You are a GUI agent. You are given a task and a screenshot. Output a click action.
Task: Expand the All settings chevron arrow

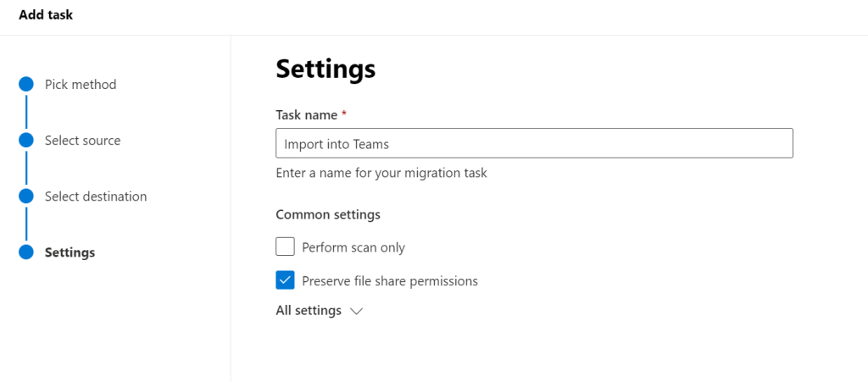356,311
